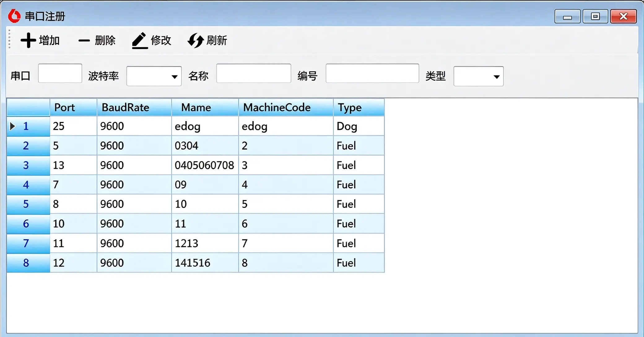
Task: Sort by the Type column header
Action: (x=359, y=107)
